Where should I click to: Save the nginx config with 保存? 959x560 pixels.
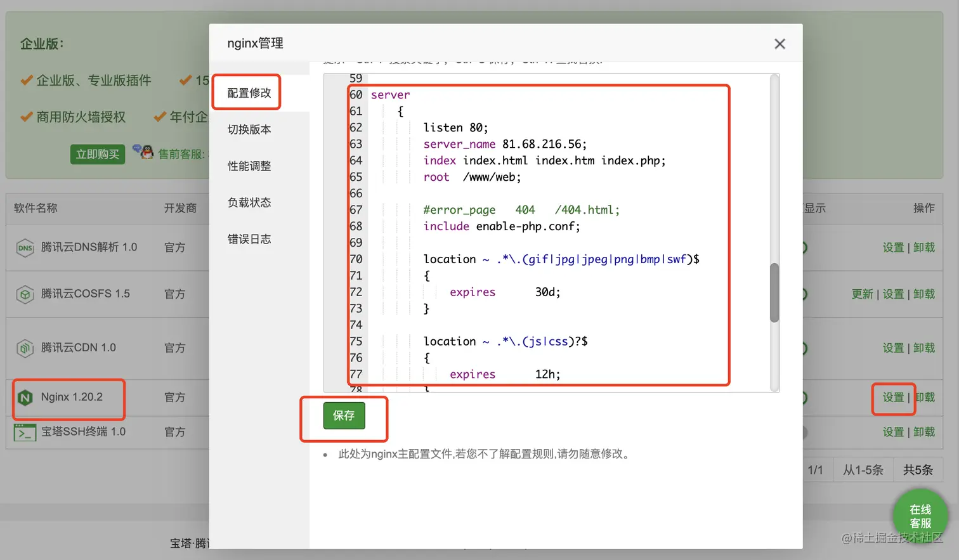344,415
